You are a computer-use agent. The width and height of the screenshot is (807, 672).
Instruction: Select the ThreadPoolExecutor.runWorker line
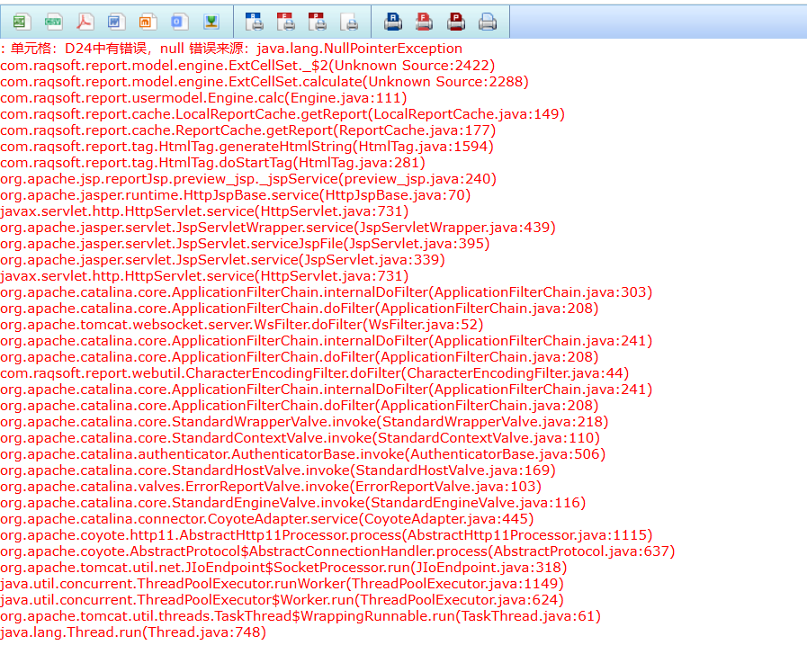coord(282,584)
